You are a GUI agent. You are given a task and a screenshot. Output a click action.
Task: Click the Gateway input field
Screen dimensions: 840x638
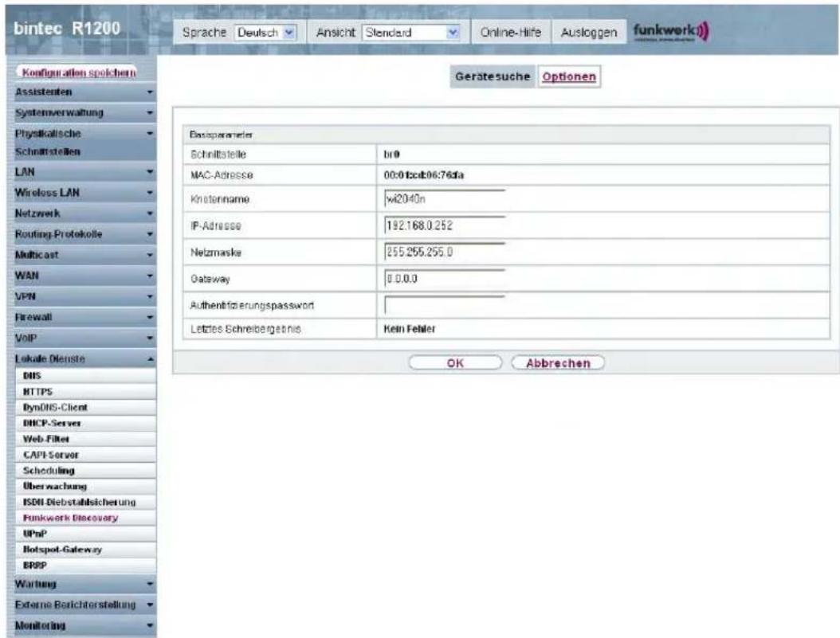[x=445, y=278]
